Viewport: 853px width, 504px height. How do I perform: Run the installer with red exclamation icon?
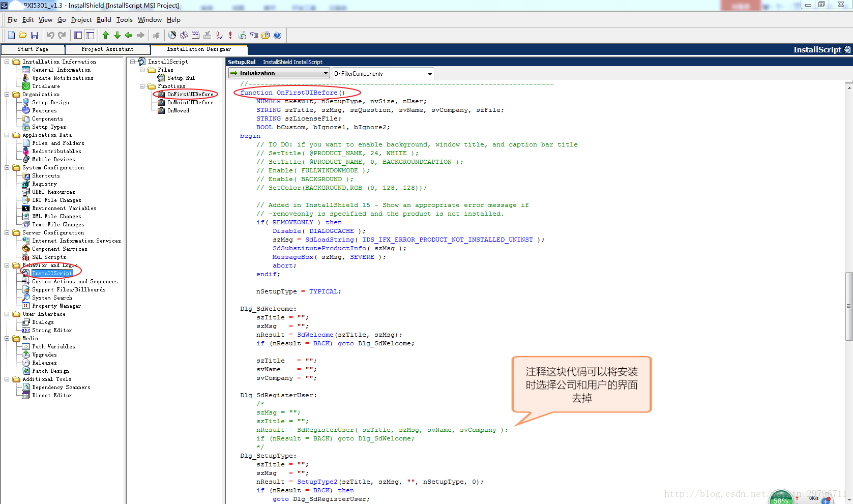point(230,35)
